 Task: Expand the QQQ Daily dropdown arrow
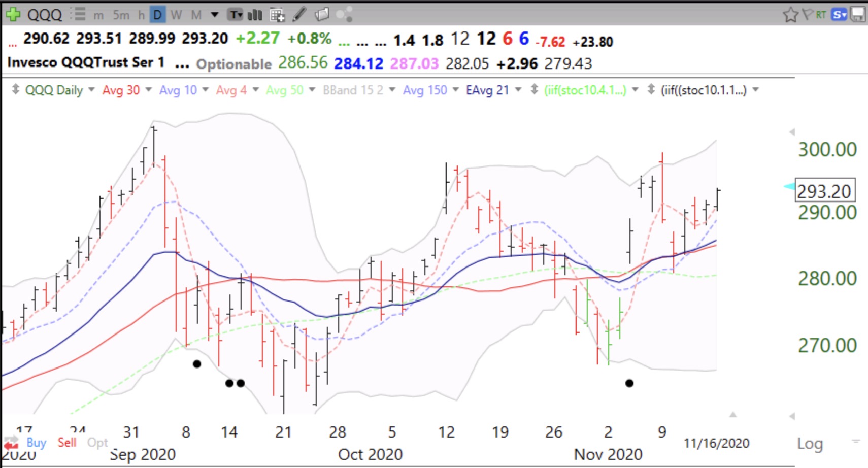point(91,90)
